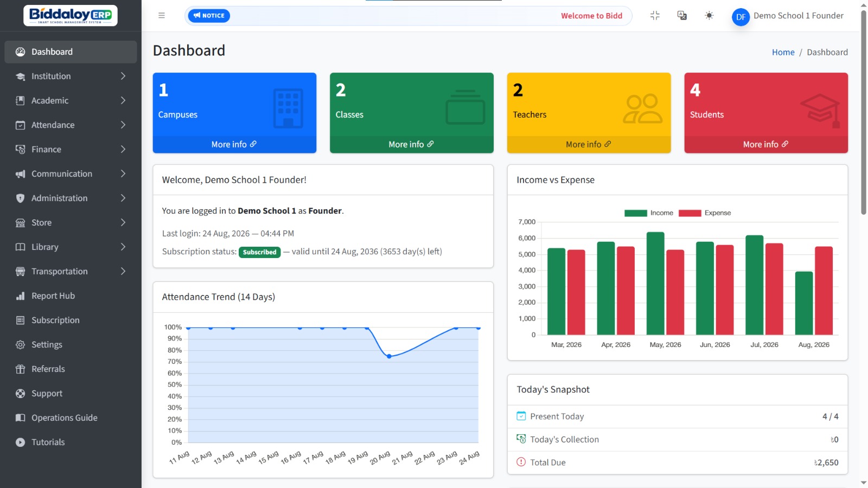Click the hamburger menu icon

pos(161,16)
